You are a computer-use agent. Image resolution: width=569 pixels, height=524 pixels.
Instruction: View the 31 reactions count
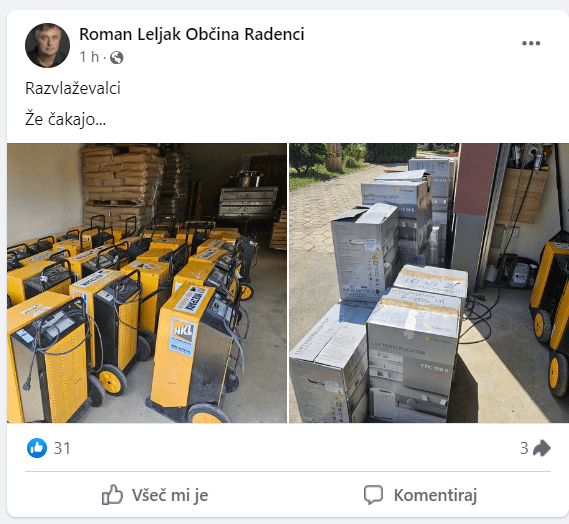point(62,448)
